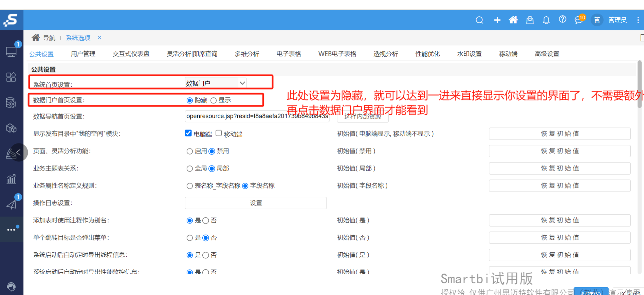Viewport: 644px width, 295px height.
Task: Open the cube data model sidebar icon
Action: coord(11,128)
